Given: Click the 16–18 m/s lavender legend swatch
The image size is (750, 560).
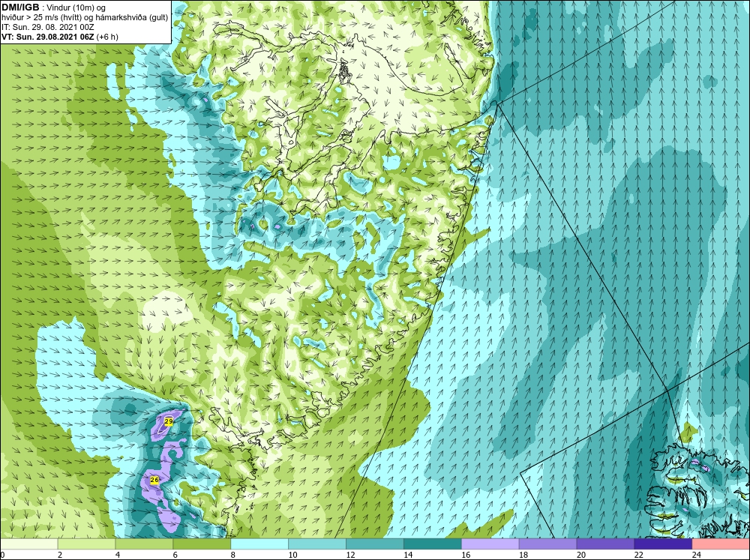Looking at the screenshot, I should (x=490, y=544).
